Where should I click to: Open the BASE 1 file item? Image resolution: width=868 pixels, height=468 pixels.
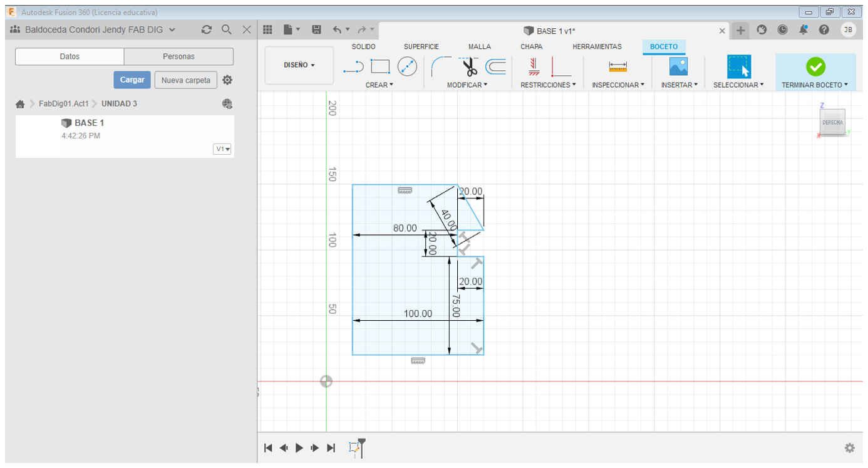pos(125,136)
